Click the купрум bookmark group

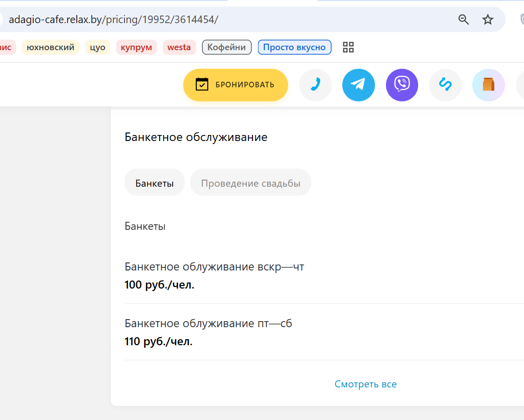click(x=137, y=47)
